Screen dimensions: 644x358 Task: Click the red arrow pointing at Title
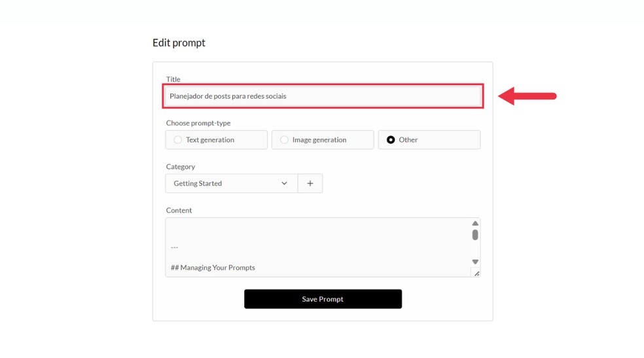[x=528, y=96]
